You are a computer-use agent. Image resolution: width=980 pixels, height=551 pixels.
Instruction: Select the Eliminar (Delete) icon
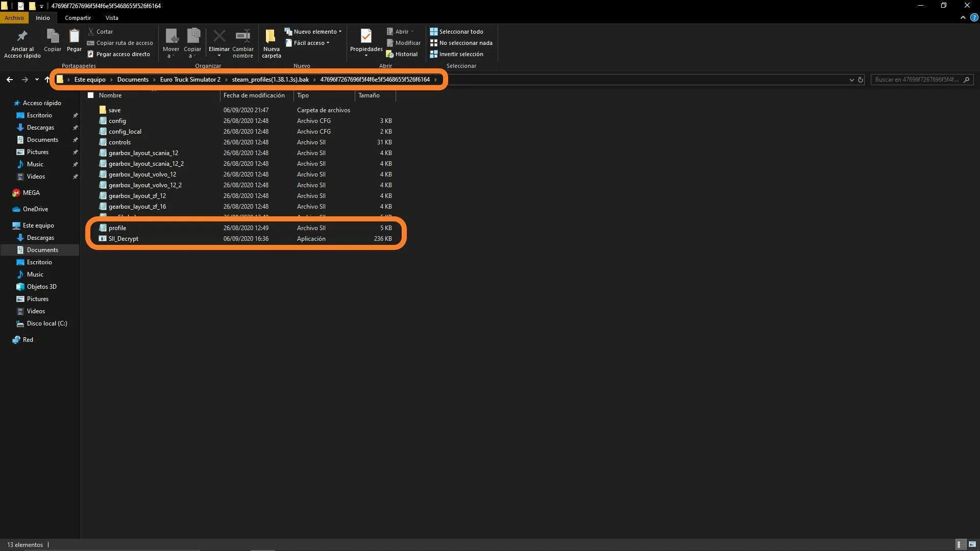click(x=218, y=36)
